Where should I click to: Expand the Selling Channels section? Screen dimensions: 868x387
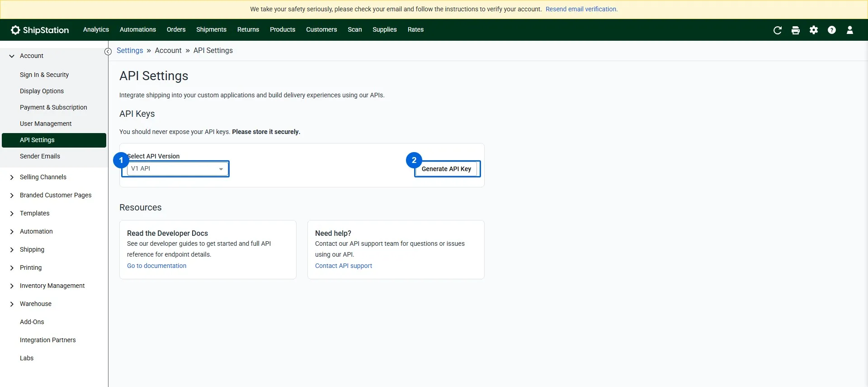pyautogui.click(x=12, y=177)
